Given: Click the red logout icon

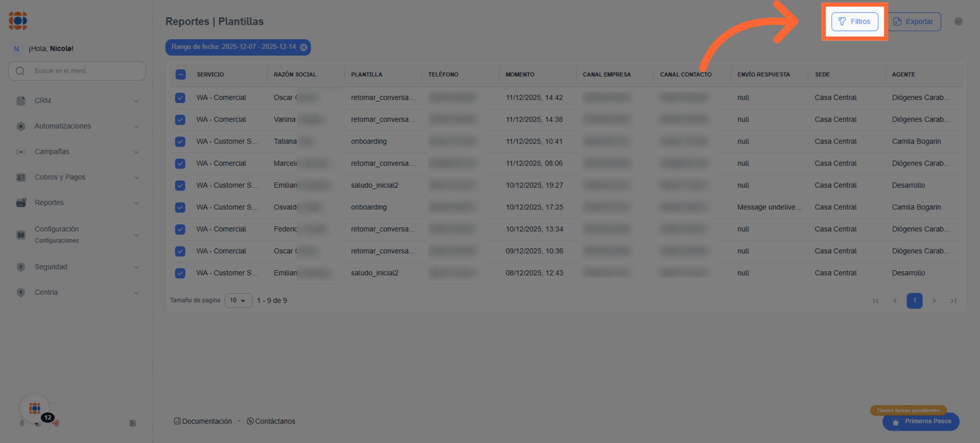Looking at the screenshot, I should (x=56, y=423).
